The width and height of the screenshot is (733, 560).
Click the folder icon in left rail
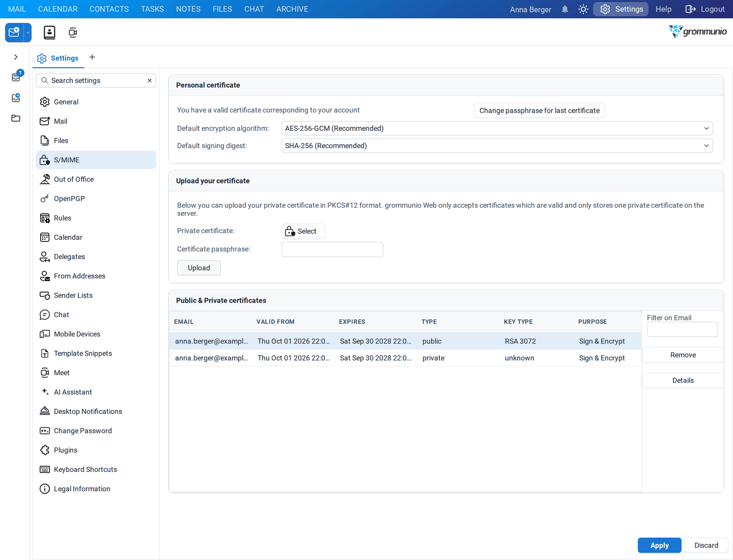tap(16, 118)
